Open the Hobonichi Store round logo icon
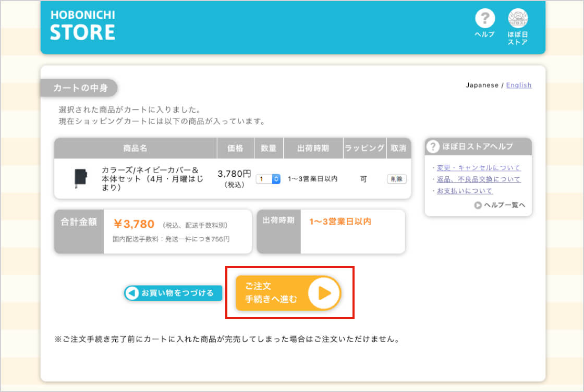The height and width of the screenshot is (392, 584). 518,19
